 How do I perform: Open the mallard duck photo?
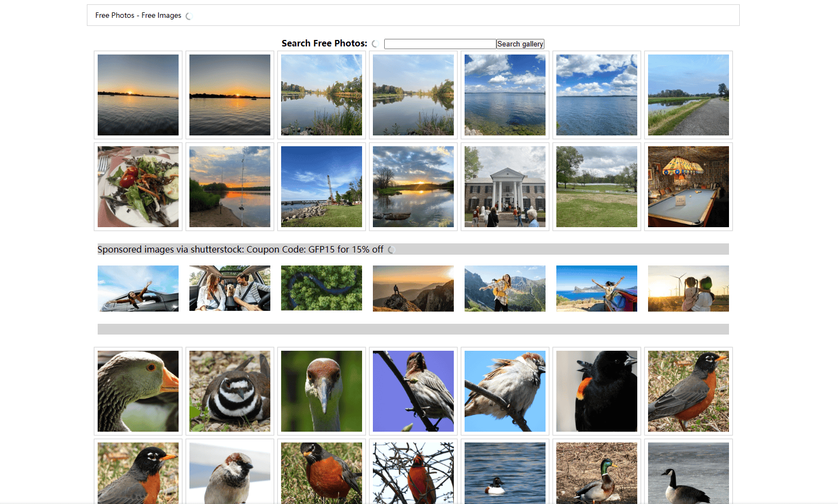[596, 472]
